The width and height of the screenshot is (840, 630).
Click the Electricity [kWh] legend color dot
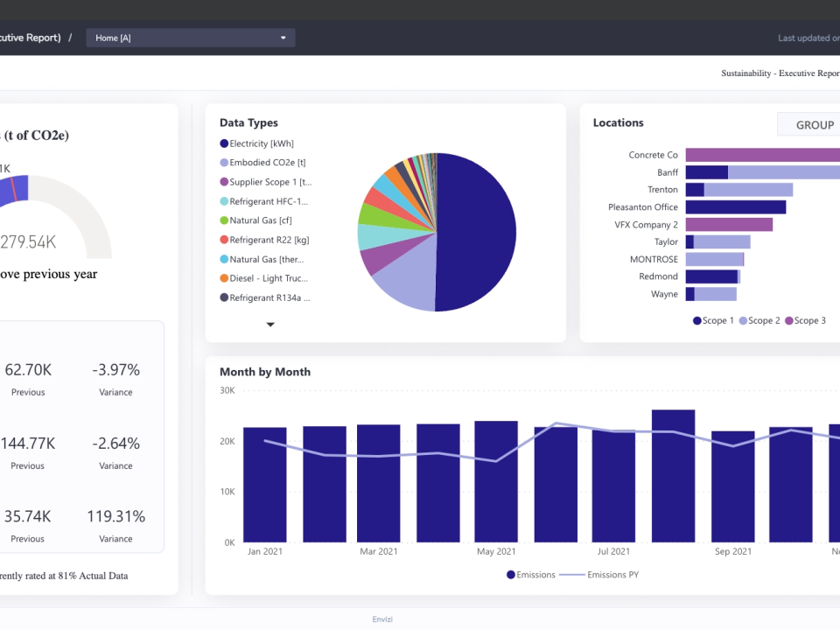(225, 143)
